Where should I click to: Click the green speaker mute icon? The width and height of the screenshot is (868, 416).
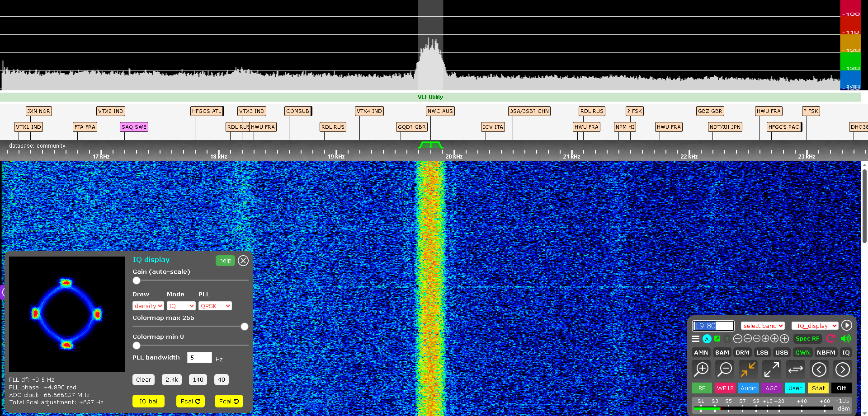click(x=845, y=338)
